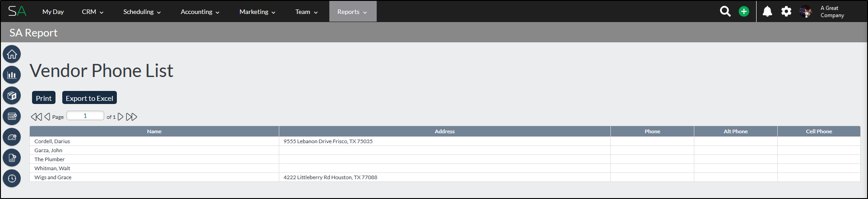The width and height of the screenshot is (868, 199).
Task: Click the Alt Phone column header
Action: coord(736,131)
